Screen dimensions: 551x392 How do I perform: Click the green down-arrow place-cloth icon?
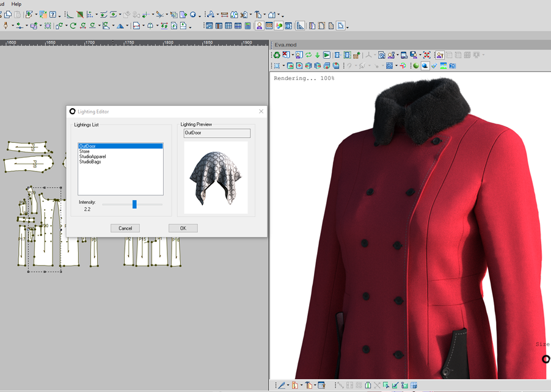click(318, 54)
